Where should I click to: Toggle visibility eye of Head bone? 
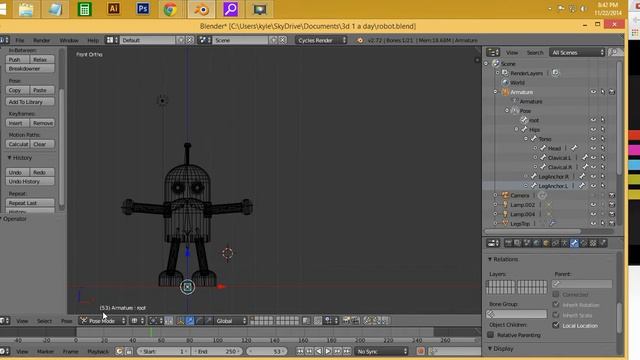593,148
